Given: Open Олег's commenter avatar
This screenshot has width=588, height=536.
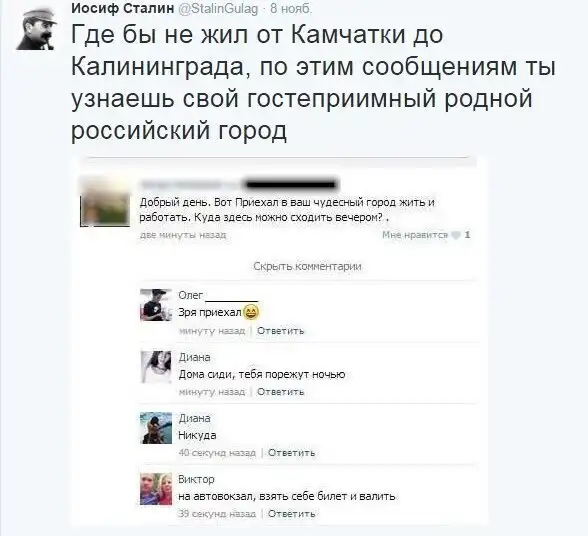Looking at the screenshot, I should [156, 305].
